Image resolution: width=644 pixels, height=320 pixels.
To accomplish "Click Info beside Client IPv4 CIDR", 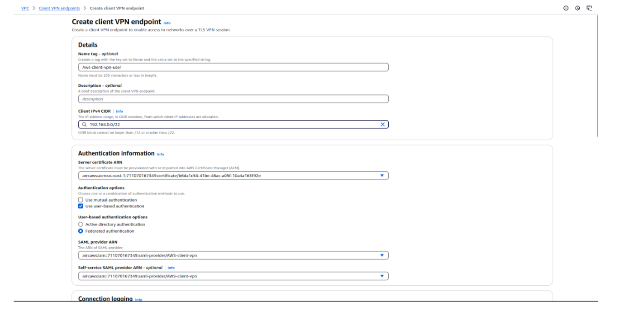I will pyautogui.click(x=119, y=111).
